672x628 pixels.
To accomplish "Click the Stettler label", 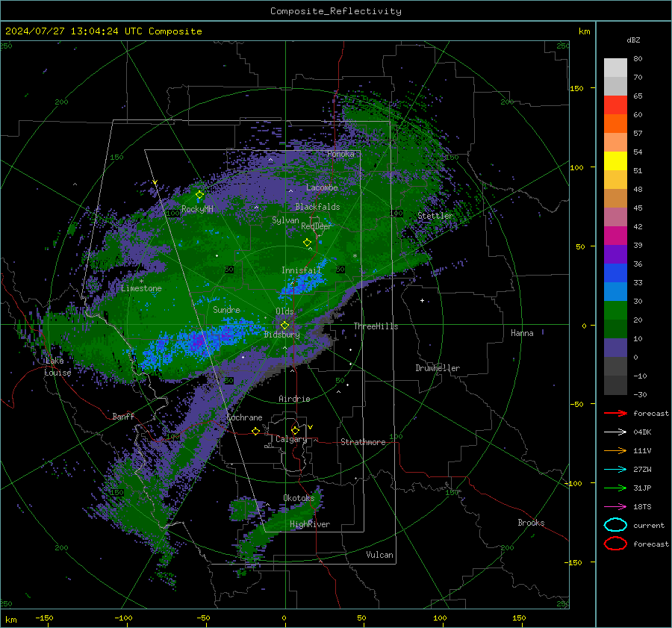I will (435, 216).
